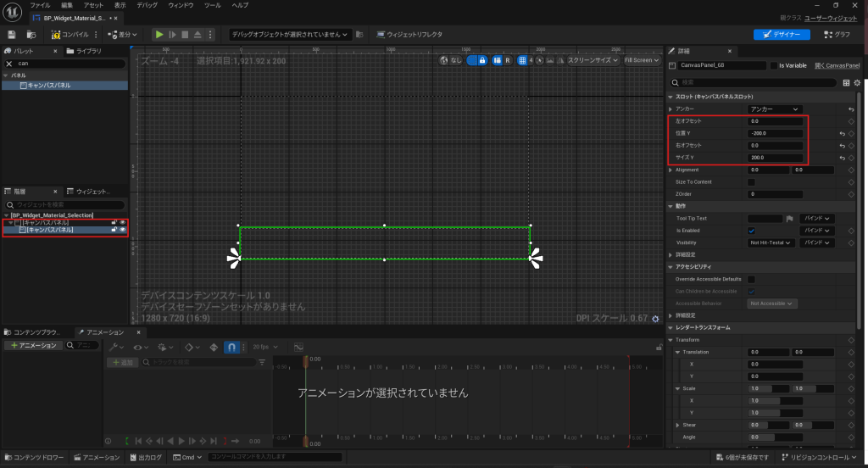Click the 位置 Y input field

coord(775,134)
